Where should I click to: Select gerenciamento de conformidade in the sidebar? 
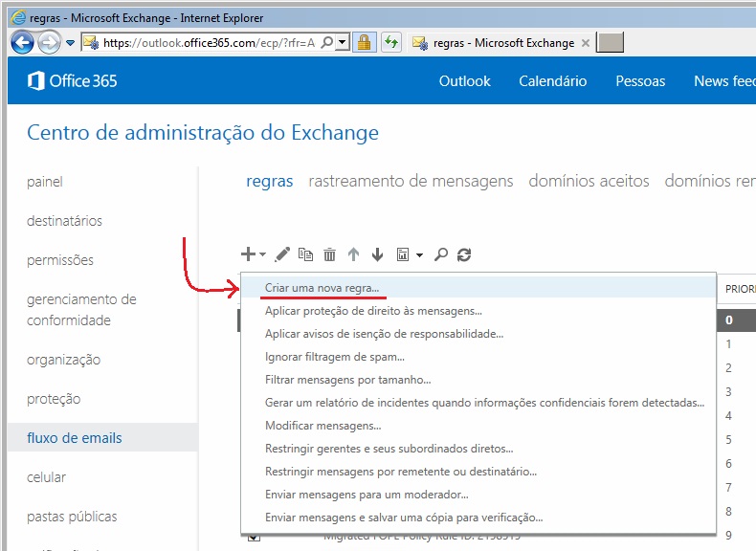point(81,310)
